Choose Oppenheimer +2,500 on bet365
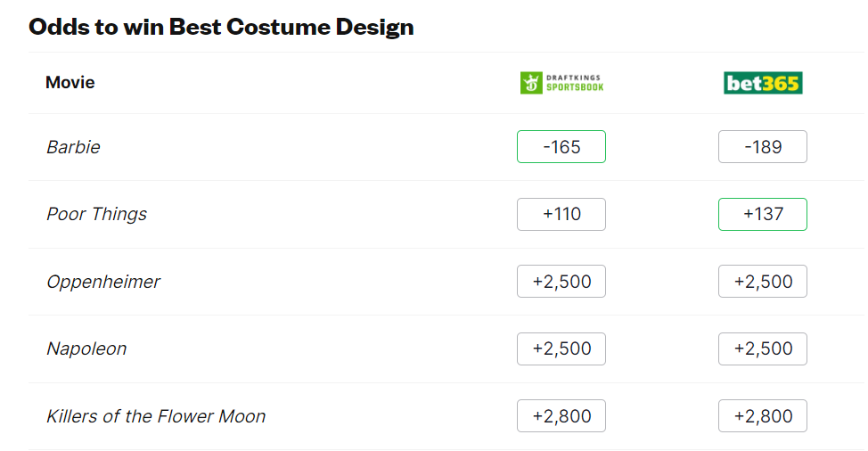Viewport: 868px width, 451px height. pyautogui.click(x=763, y=282)
